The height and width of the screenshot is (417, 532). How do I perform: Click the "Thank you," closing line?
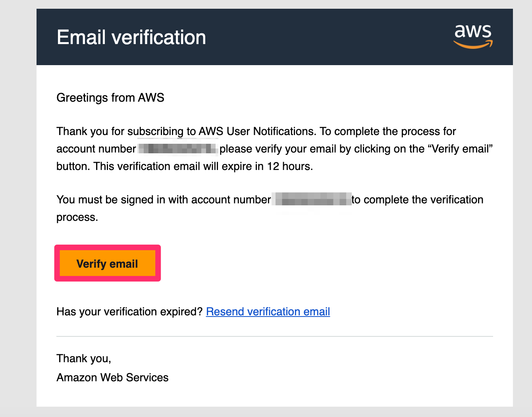click(84, 359)
